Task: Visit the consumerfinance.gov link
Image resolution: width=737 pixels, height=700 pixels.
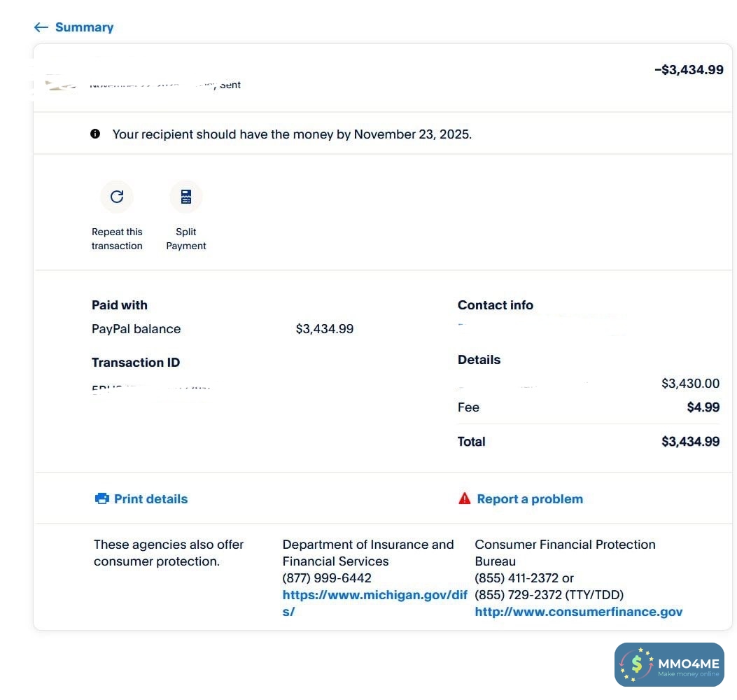Action: pyautogui.click(x=578, y=612)
